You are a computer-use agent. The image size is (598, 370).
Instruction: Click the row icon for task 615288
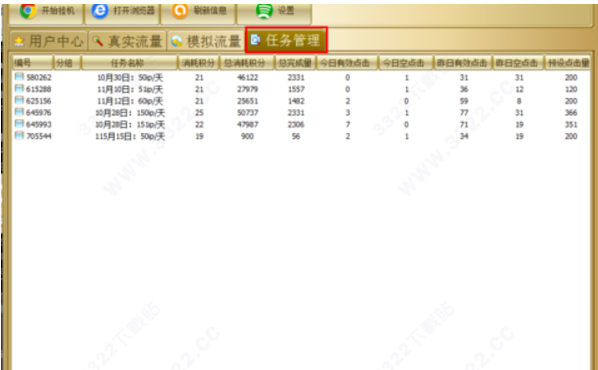[x=19, y=89]
